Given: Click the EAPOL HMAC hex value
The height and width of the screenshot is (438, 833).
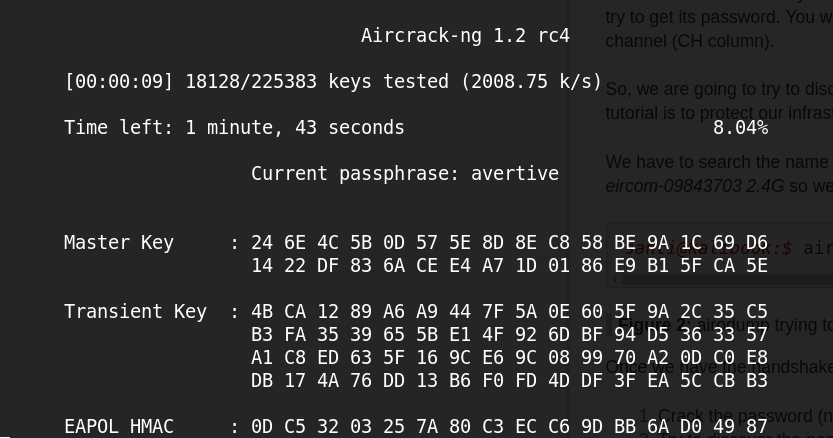Looking at the screenshot, I should click(509, 427).
